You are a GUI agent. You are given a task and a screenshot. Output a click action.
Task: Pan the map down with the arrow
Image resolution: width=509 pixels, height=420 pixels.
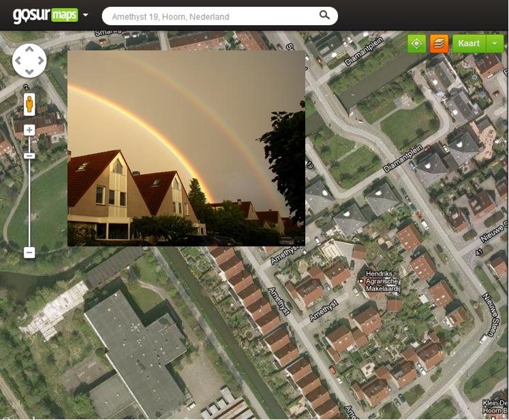pos(29,71)
